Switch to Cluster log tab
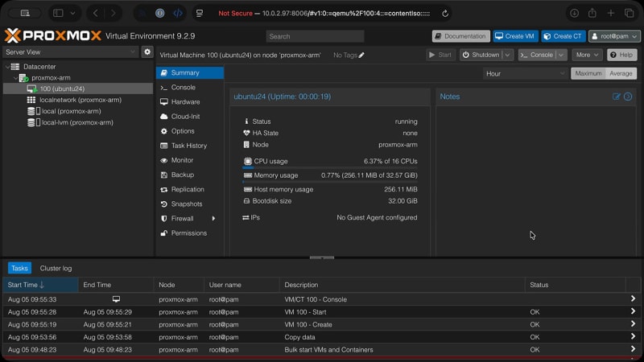This screenshot has width=644, height=362. pos(56,268)
